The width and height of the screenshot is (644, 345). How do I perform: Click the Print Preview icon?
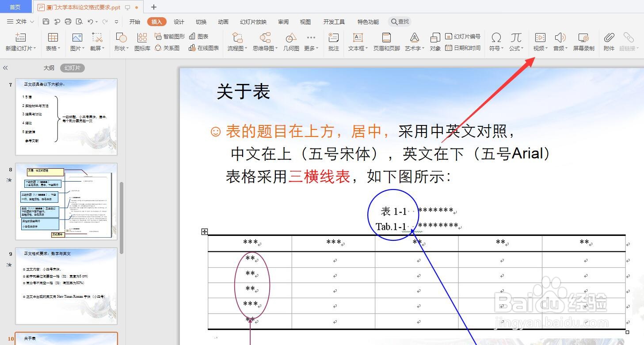tap(79, 21)
